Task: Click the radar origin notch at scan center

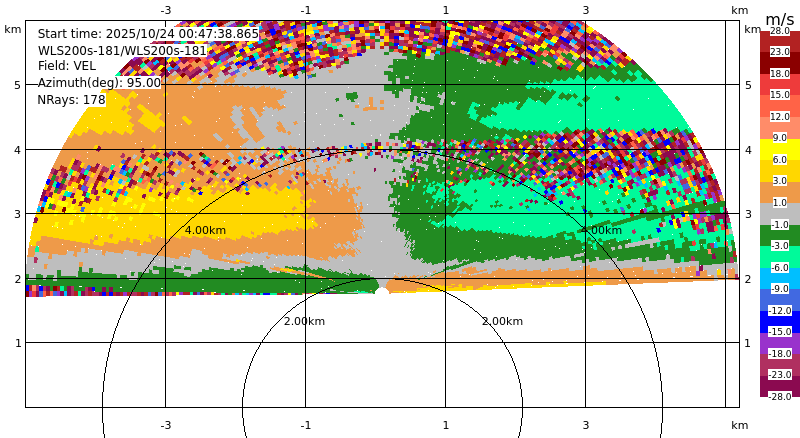Action: click(382, 289)
